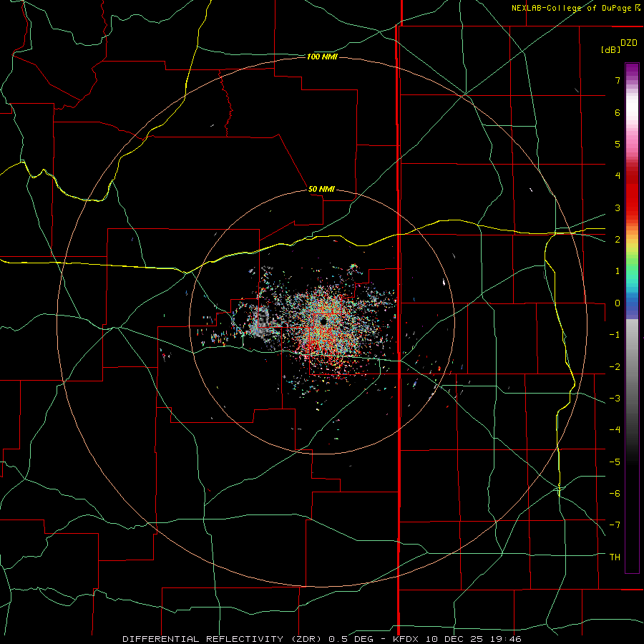Click the 5 value on the color scale
Screen dimensions: 644x644
[x=618, y=144]
